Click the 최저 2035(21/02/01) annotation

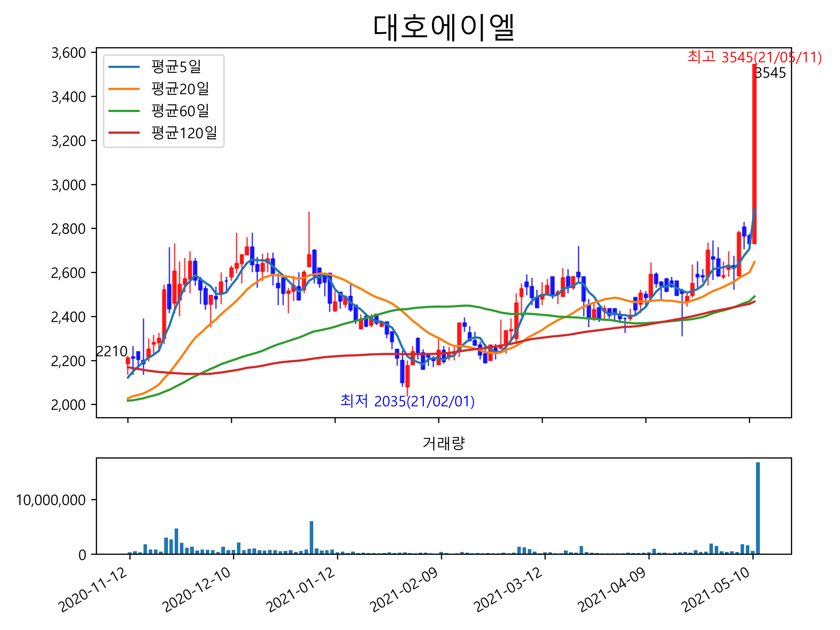(407, 401)
